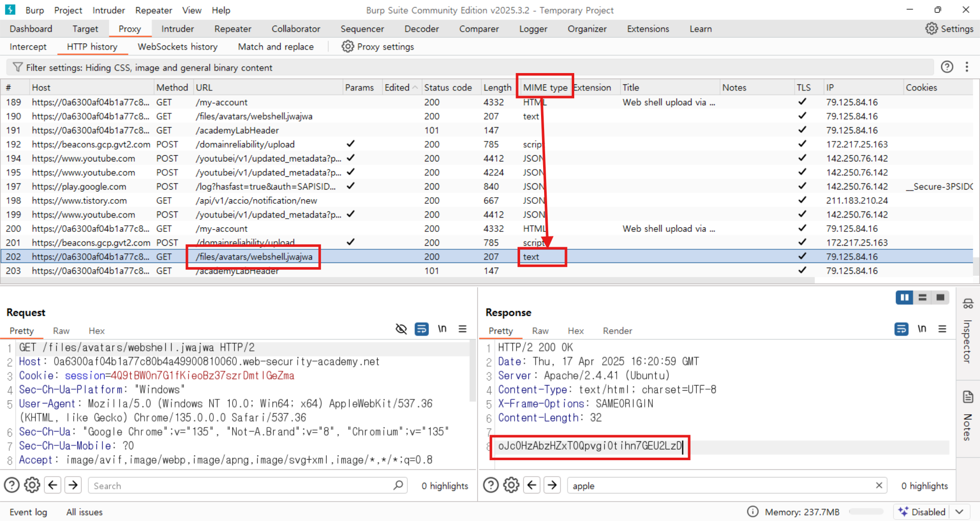Open the Project menu
Image resolution: width=980 pixels, height=521 pixels.
tap(68, 10)
